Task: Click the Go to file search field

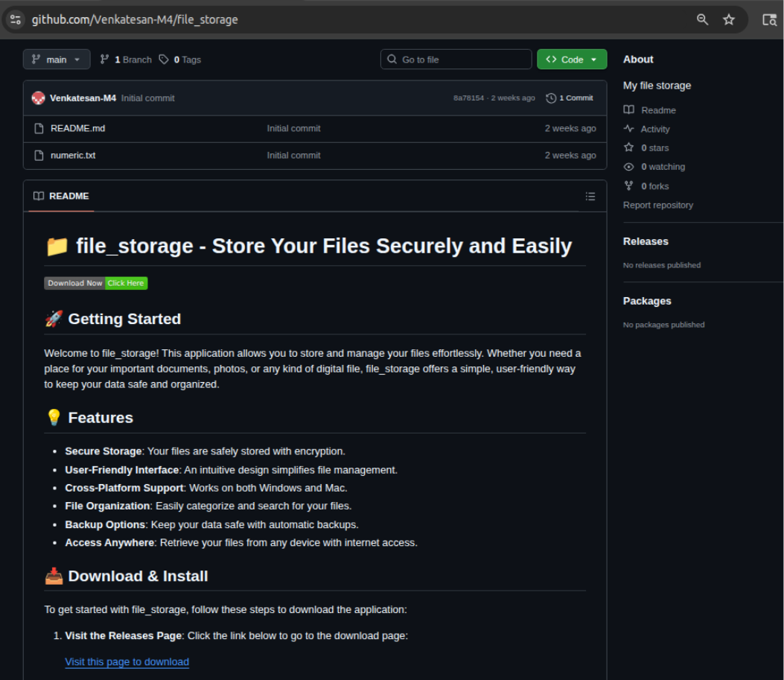Action: coord(456,60)
